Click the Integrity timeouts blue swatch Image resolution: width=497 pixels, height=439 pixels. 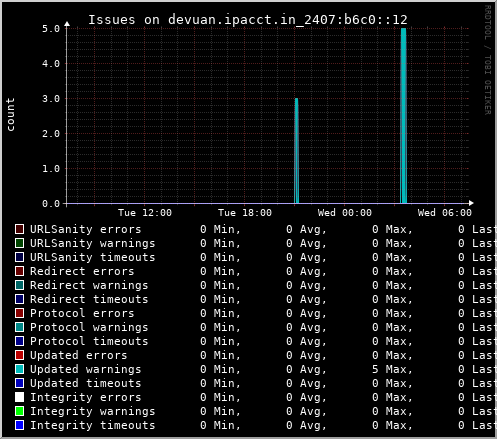tap(19, 425)
